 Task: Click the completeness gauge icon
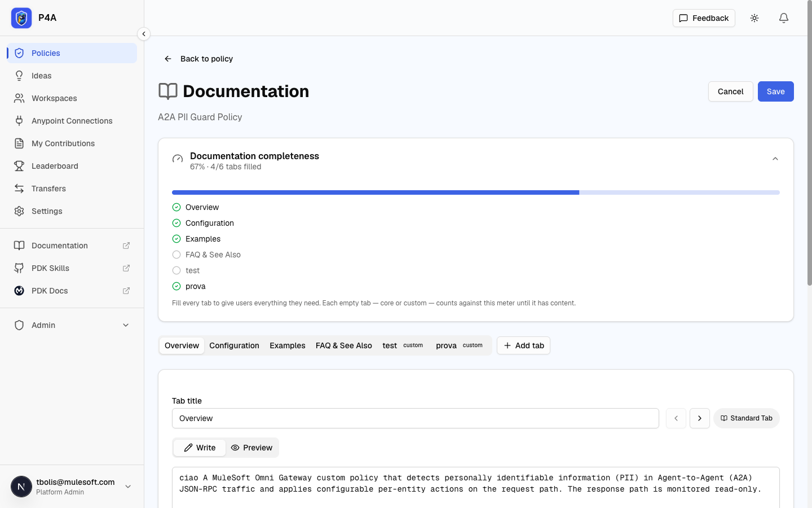click(x=178, y=159)
